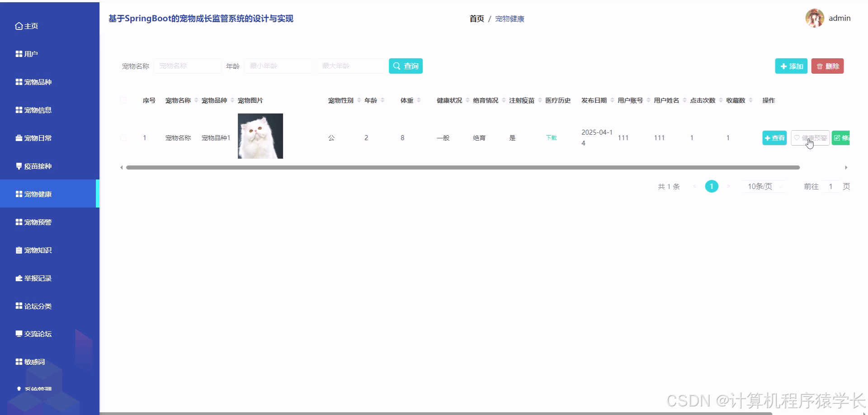Image resolution: width=868 pixels, height=415 pixels.
Task: Check the checkbox on the first pet row
Action: click(123, 137)
